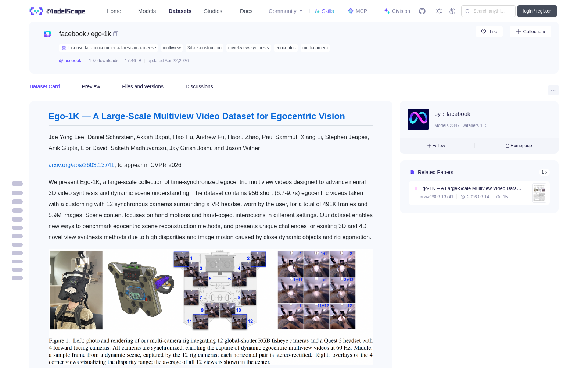The width and height of the screenshot is (588, 368).
Task: Open the Ego-1K related paper thumbnail
Action: click(539, 193)
